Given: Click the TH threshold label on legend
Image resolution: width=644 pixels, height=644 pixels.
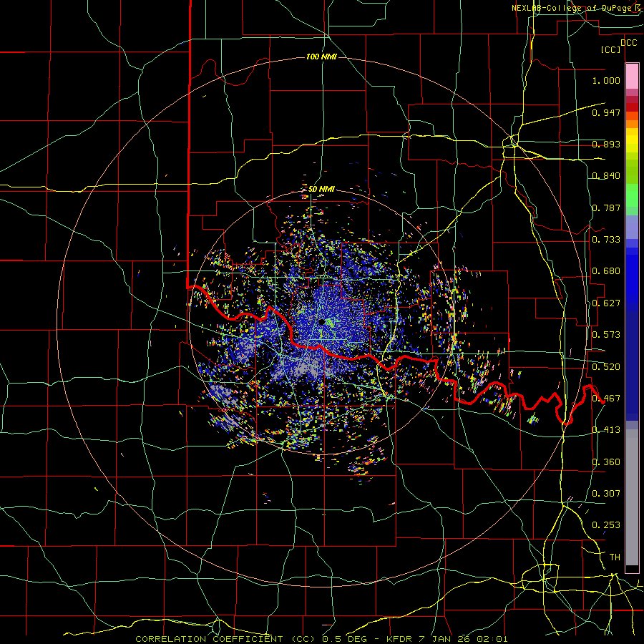Looking at the screenshot, I should click(615, 557).
